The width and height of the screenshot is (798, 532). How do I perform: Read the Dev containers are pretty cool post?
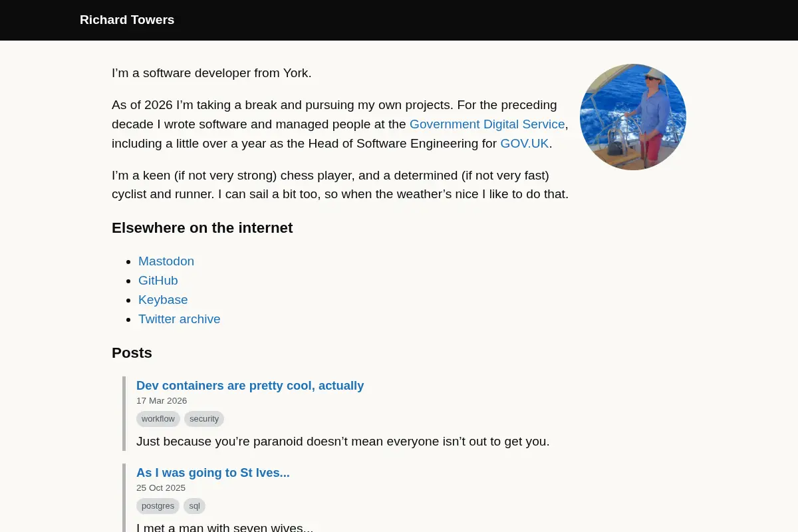coord(250,386)
